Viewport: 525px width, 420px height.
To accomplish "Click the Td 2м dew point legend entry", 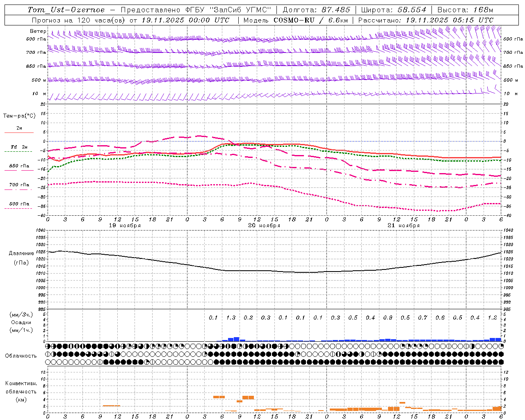I will pyautogui.click(x=19, y=147).
